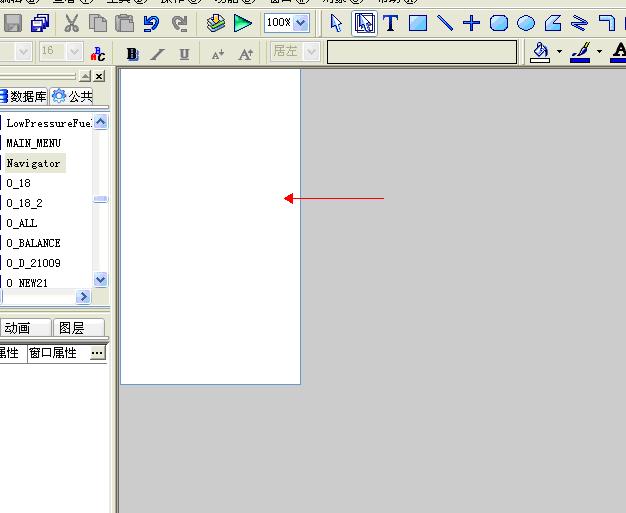
Task: Select the Text tool (T)
Action: click(391, 23)
